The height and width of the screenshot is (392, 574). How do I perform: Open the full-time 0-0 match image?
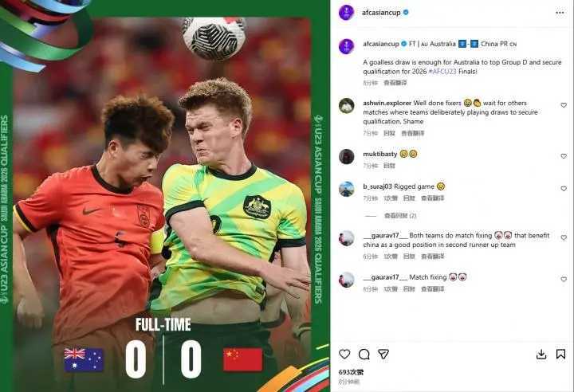pyautogui.click(x=165, y=196)
